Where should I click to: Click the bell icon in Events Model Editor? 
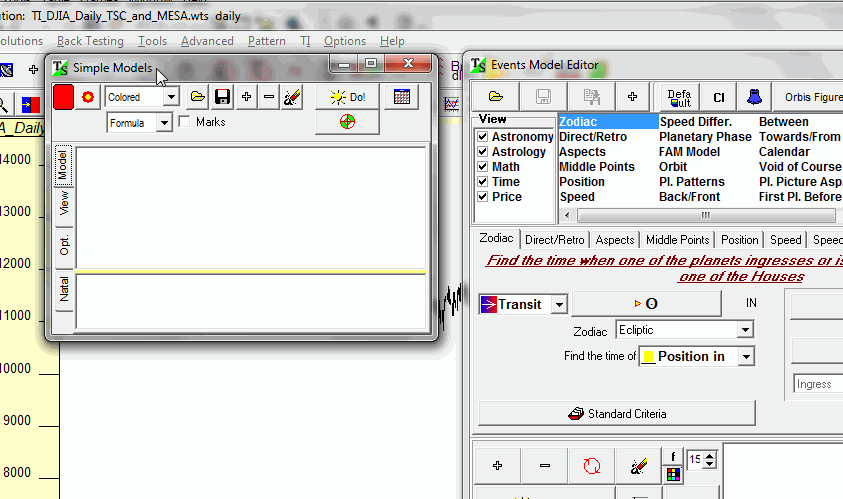pos(752,97)
